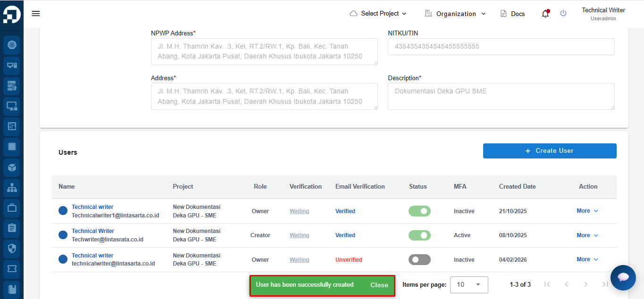
Task: Close the success notification
Action: [x=379, y=285]
